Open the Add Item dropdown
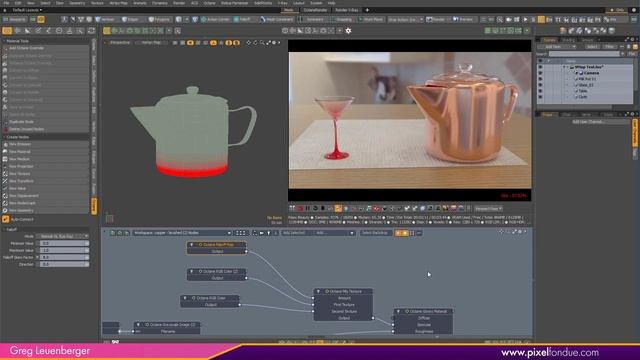 click(557, 47)
